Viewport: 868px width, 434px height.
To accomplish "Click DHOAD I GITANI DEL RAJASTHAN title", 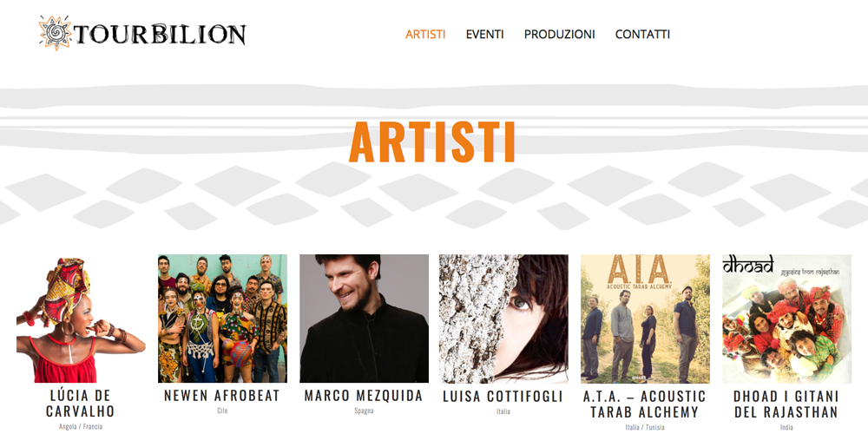I will click(x=786, y=404).
